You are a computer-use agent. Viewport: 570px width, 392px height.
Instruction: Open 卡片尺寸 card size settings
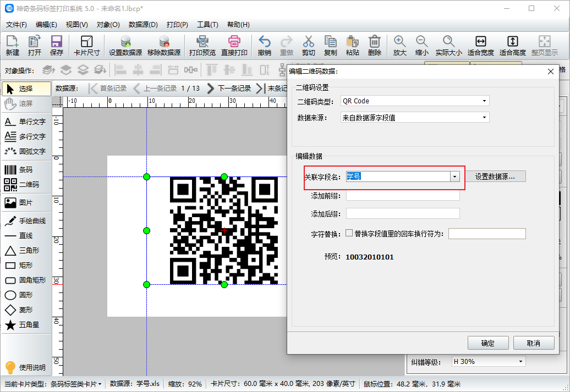coord(86,45)
